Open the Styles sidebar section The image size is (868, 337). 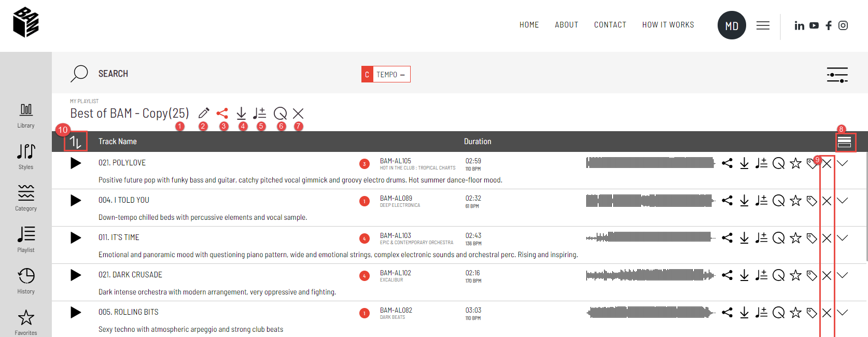coord(26,157)
